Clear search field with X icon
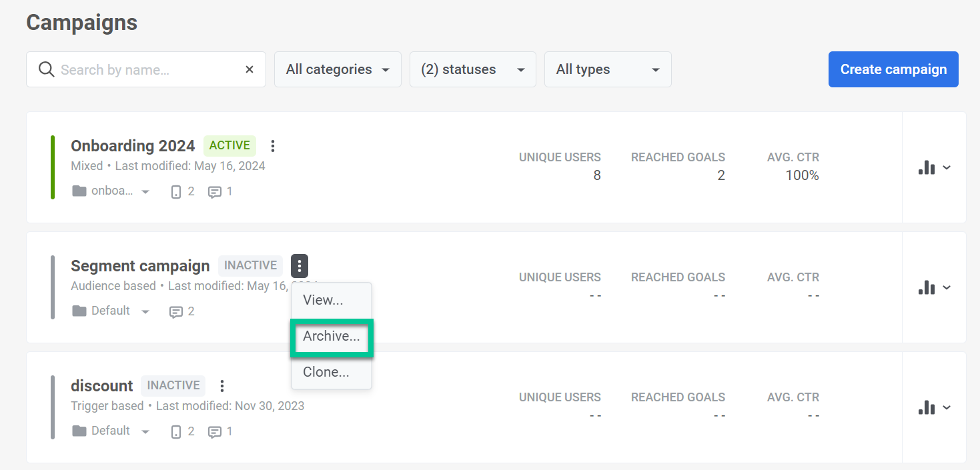This screenshot has width=980, height=470. tap(250, 69)
